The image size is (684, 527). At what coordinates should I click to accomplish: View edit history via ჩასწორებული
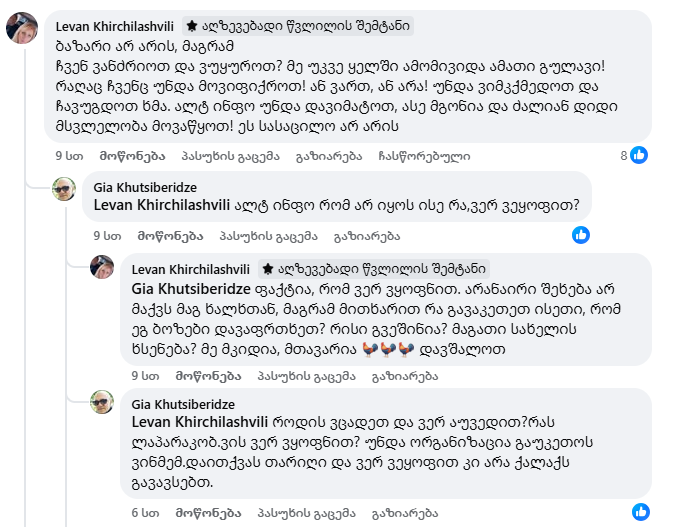click(424, 156)
